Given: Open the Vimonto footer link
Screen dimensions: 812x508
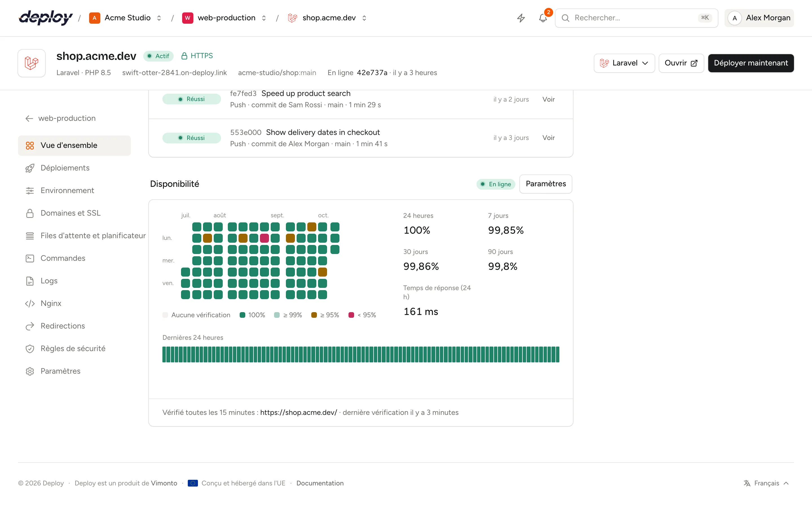Looking at the screenshot, I should (x=164, y=483).
